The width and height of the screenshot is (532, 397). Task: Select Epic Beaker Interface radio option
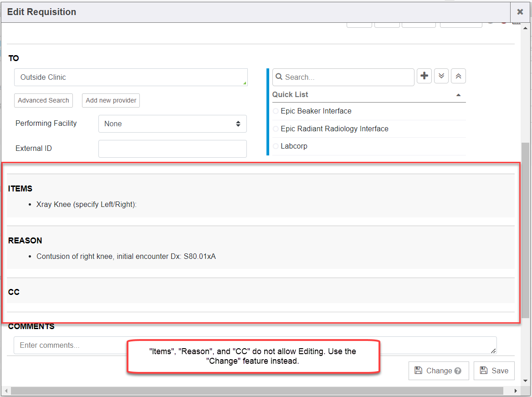276,111
